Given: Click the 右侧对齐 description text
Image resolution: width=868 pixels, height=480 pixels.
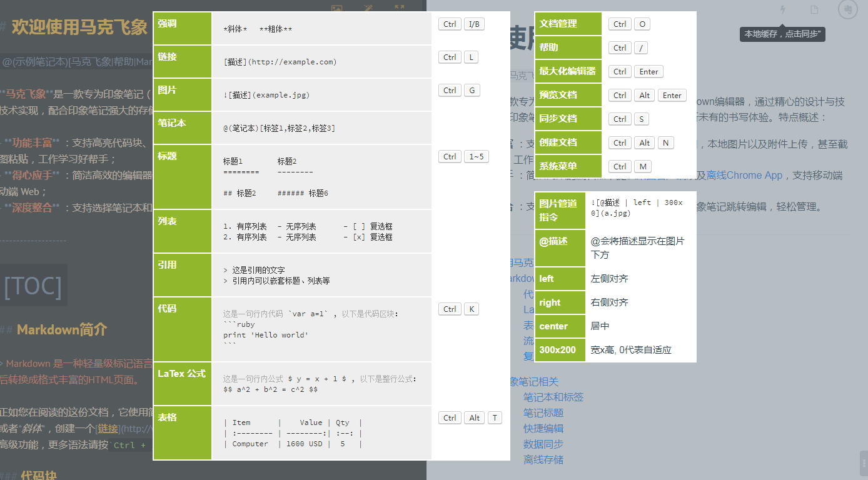Looking at the screenshot, I should [610, 302].
